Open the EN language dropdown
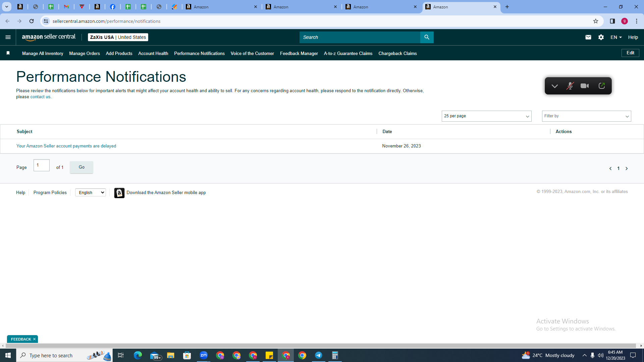Screen dimensions: 644x362 pos(616,37)
